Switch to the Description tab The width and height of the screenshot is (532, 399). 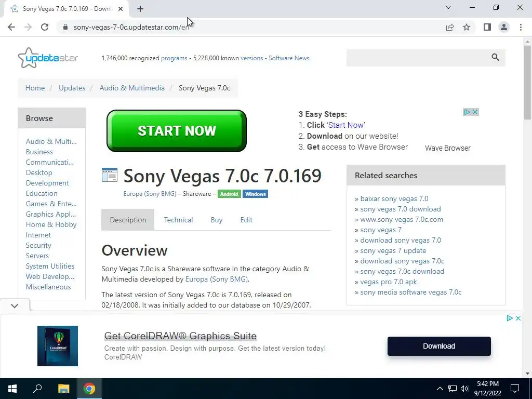pyautogui.click(x=128, y=220)
